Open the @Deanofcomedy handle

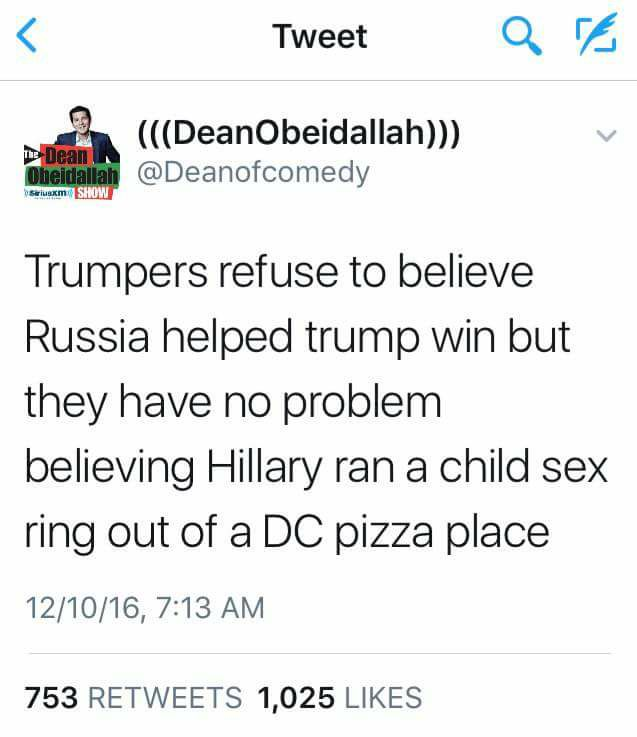click(253, 172)
